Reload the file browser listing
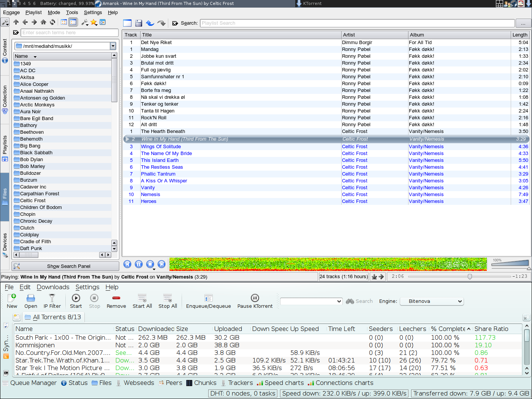 [52, 22]
